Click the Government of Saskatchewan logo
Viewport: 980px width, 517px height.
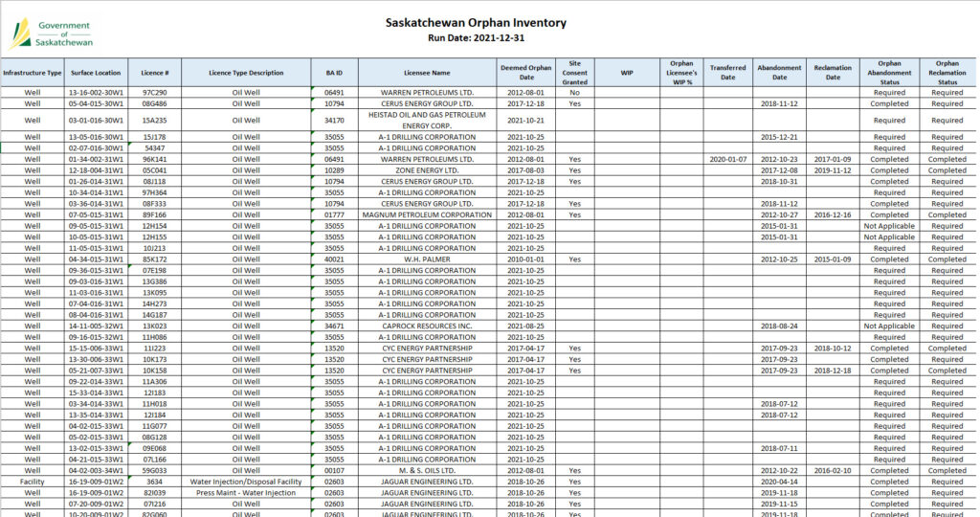[51, 34]
